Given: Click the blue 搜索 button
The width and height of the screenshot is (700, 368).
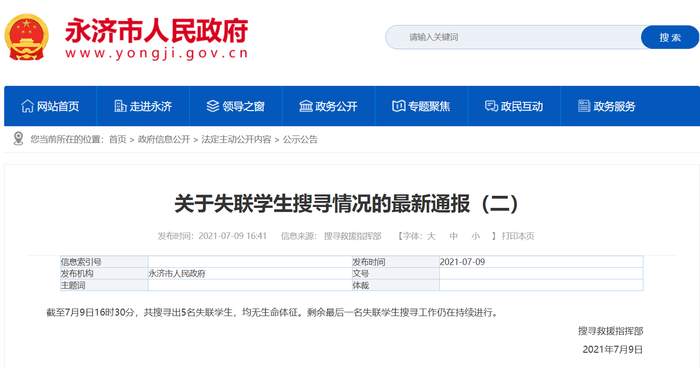Looking at the screenshot, I should coord(670,38).
